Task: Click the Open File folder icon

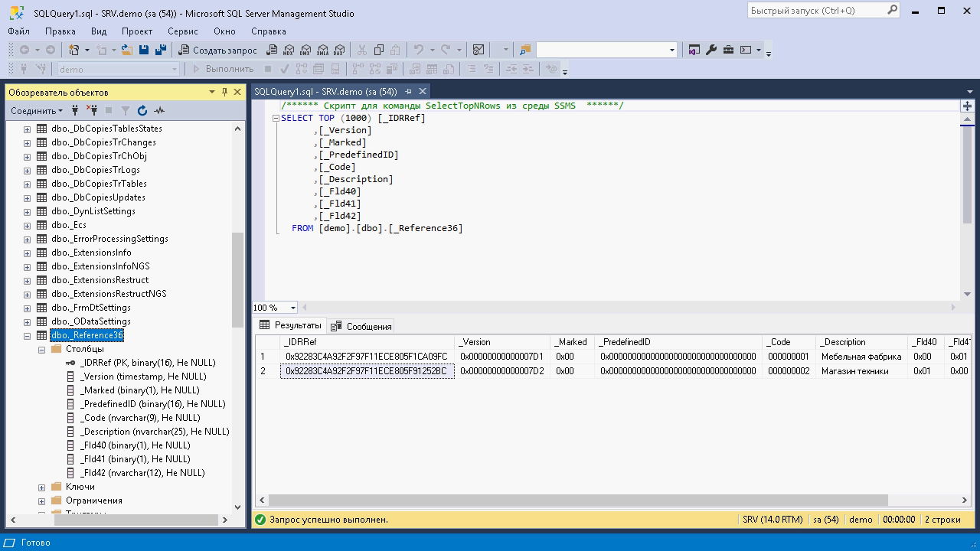Action: point(126,50)
